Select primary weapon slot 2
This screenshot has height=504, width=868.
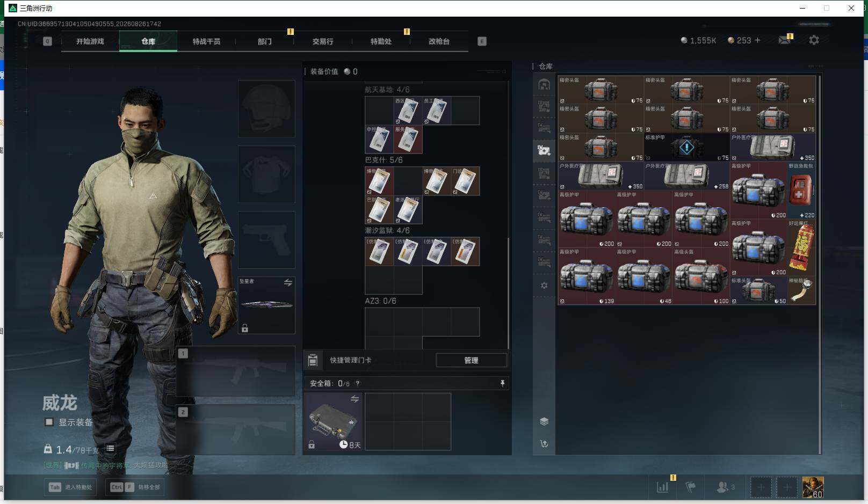[236, 429]
